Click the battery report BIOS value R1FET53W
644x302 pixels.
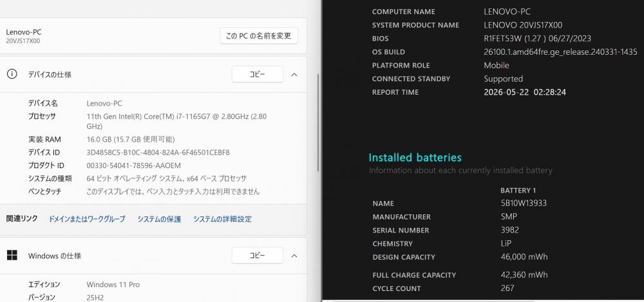click(x=537, y=39)
